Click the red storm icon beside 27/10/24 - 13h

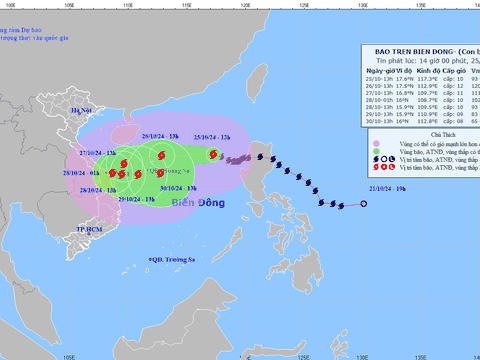[x=124, y=163]
